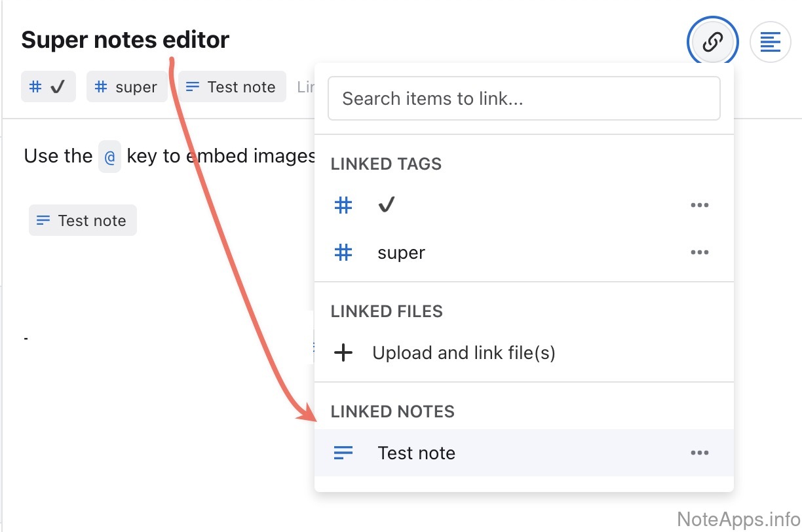The height and width of the screenshot is (532, 802).
Task: Click the super tag chip in header
Action: click(126, 87)
